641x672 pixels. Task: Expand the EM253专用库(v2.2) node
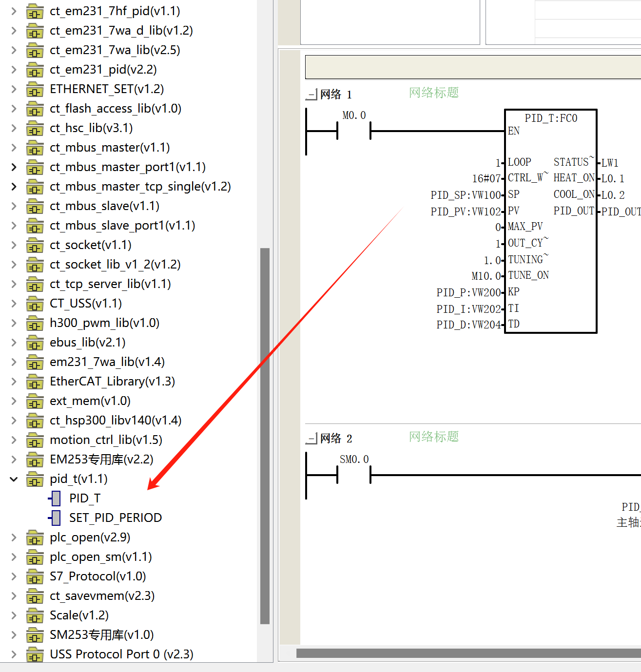14,460
